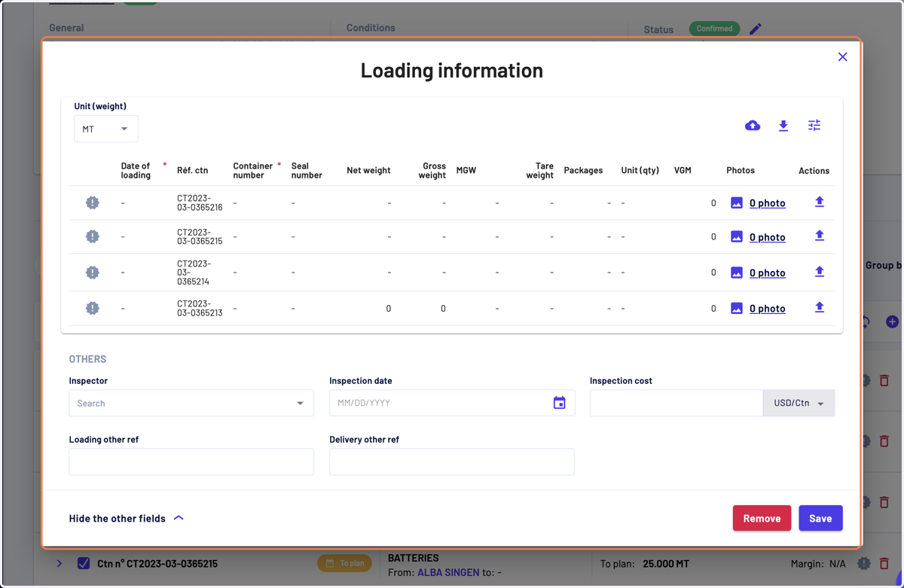
Task: Click the VGM column header
Action: [x=683, y=170]
